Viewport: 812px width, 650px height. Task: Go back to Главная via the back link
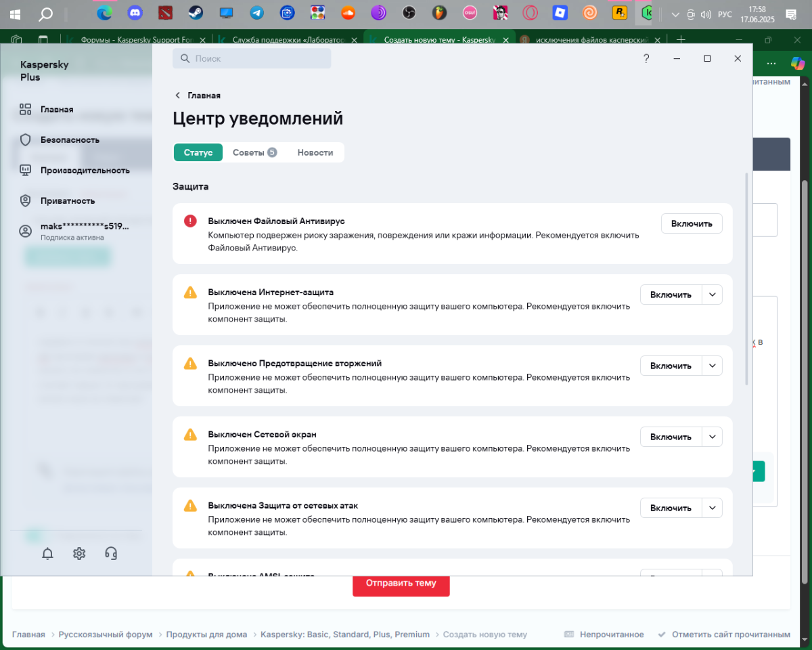(198, 95)
